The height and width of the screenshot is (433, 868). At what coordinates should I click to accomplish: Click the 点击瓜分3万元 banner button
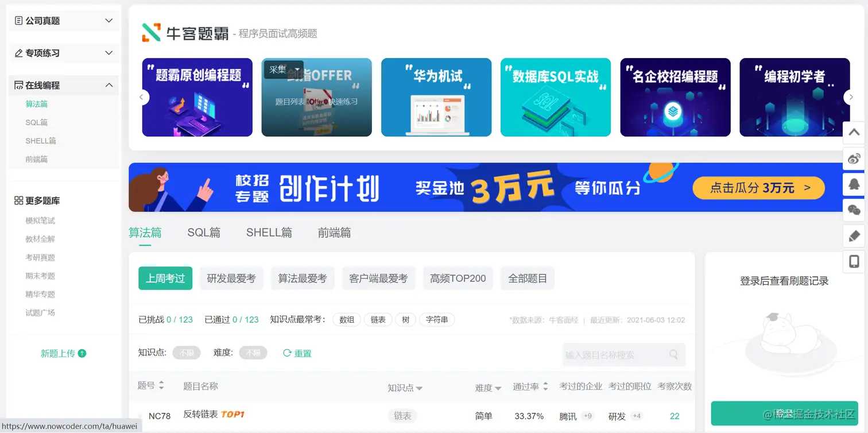click(x=759, y=187)
